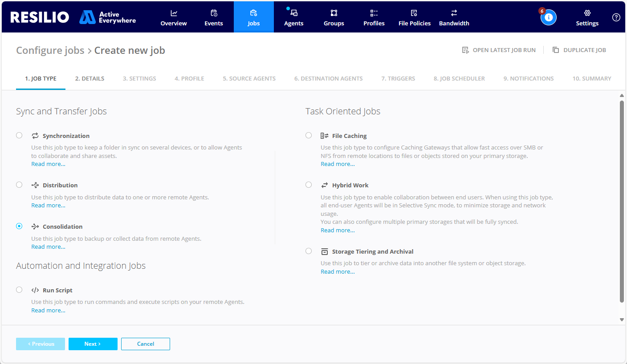Viewport: 627px width, 364px height.
Task: Open the help question mark icon
Action: pyautogui.click(x=616, y=17)
